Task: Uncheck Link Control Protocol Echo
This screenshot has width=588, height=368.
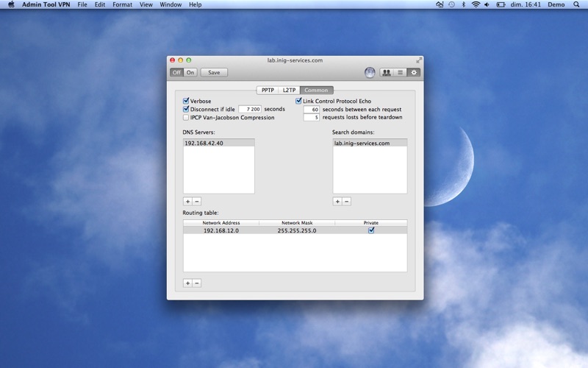Action: (298, 101)
